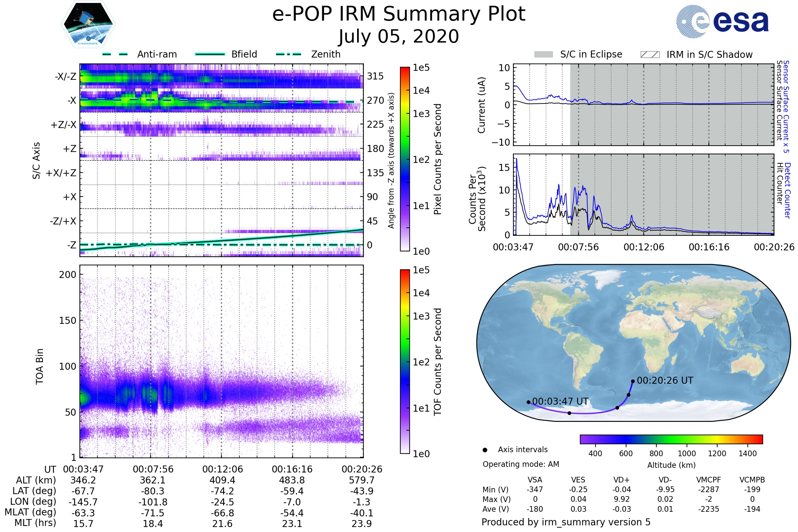Click the IRM in S/C Shadow hatched swatch

coord(650,55)
